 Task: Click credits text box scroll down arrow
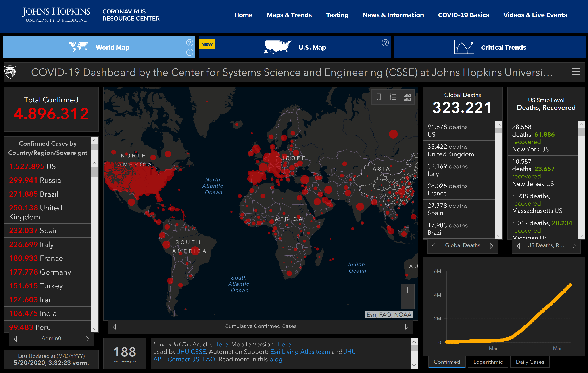click(x=414, y=365)
